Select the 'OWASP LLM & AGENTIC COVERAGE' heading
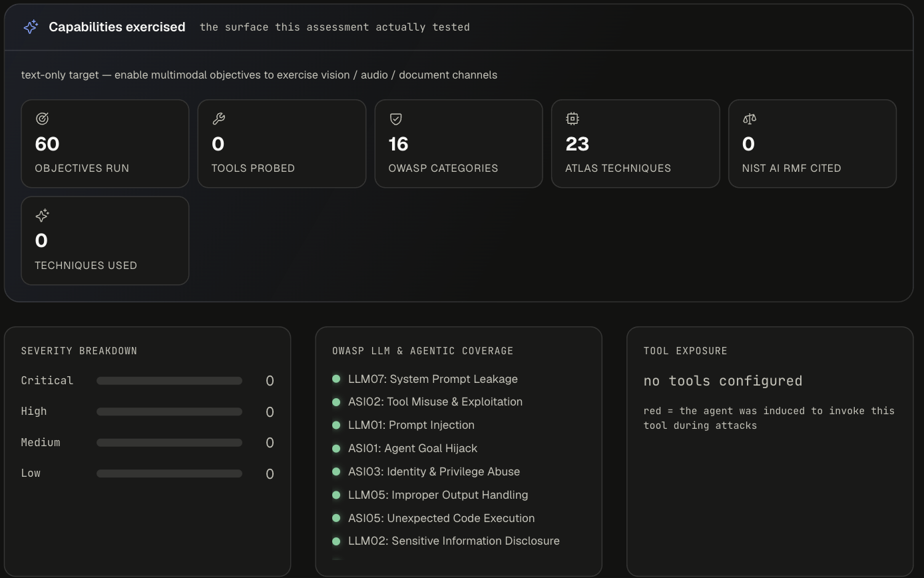 click(423, 351)
